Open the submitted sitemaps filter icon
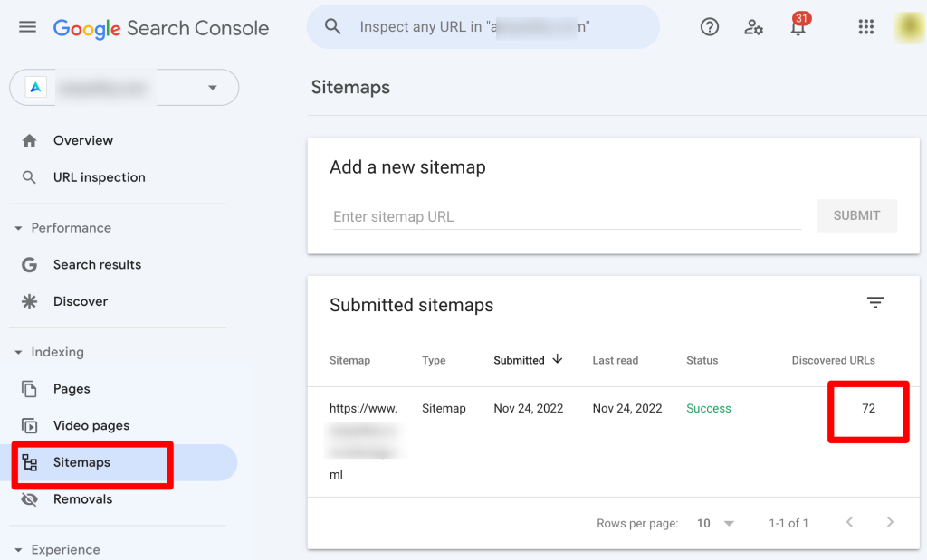This screenshot has width=927, height=560. click(x=875, y=302)
